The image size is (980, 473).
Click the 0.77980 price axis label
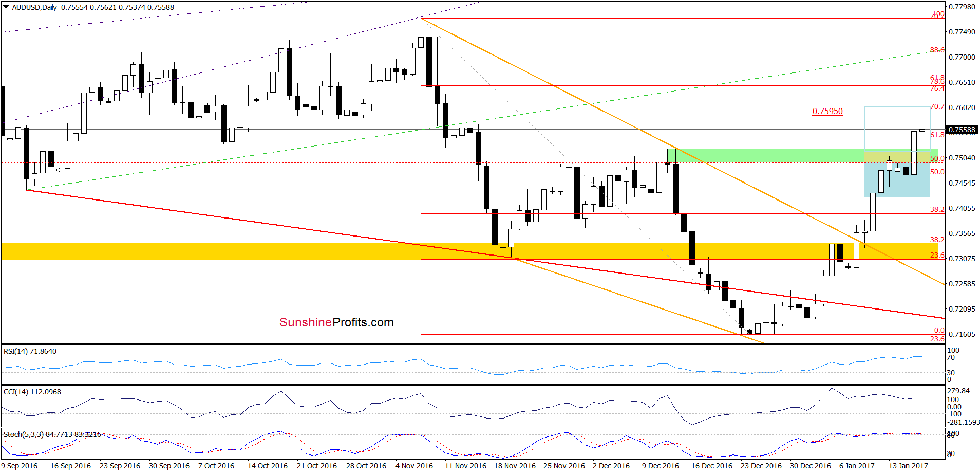point(962,7)
